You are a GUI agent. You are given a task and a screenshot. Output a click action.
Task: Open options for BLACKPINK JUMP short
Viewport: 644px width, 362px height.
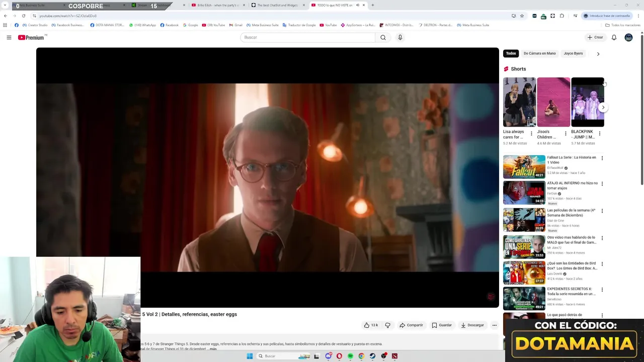(599, 133)
